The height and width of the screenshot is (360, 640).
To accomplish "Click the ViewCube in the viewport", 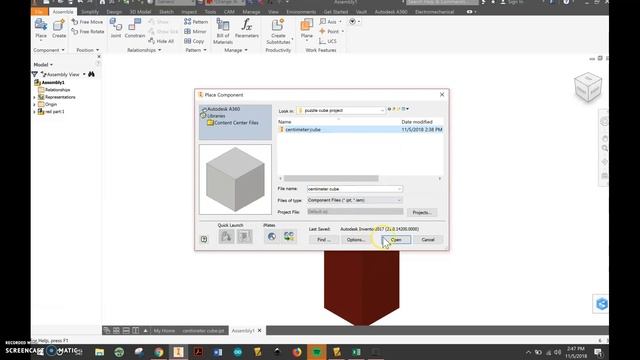I will (x=588, y=87).
